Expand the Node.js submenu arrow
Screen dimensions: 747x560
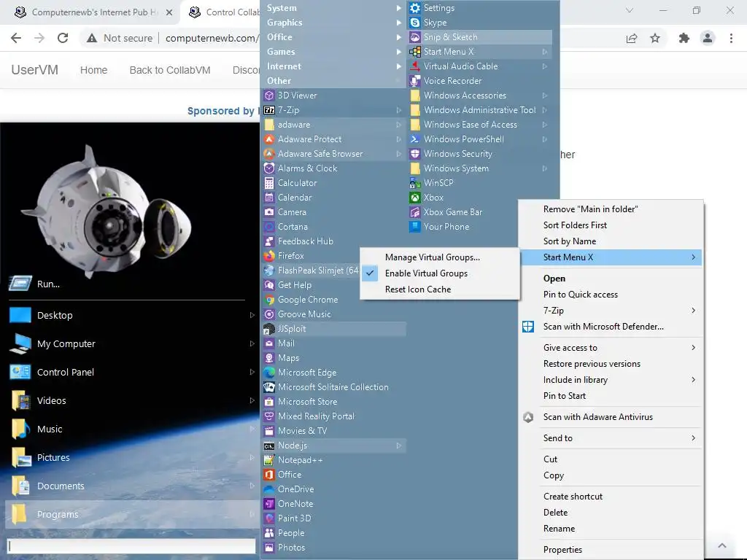tap(399, 446)
